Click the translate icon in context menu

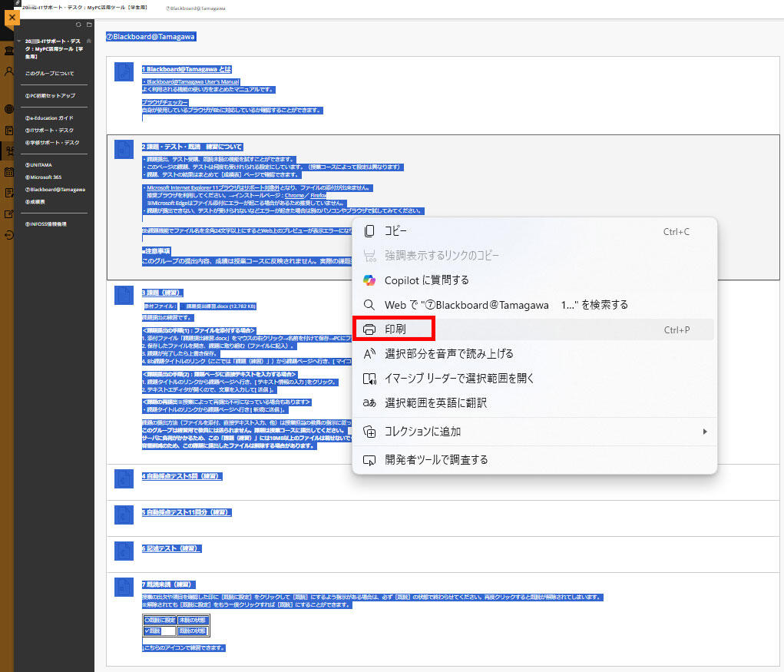(369, 403)
